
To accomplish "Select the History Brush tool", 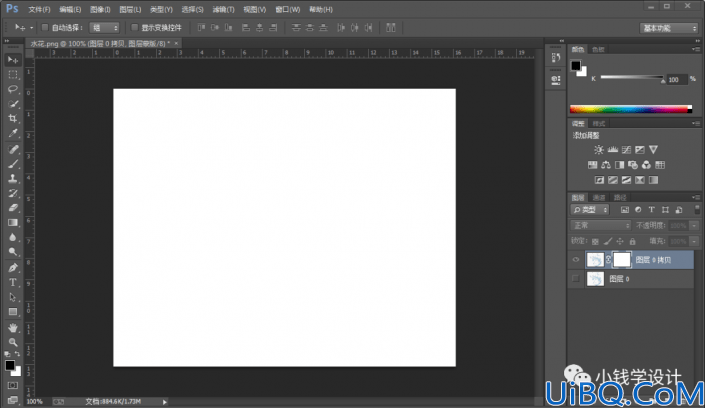I will (13, 193).
